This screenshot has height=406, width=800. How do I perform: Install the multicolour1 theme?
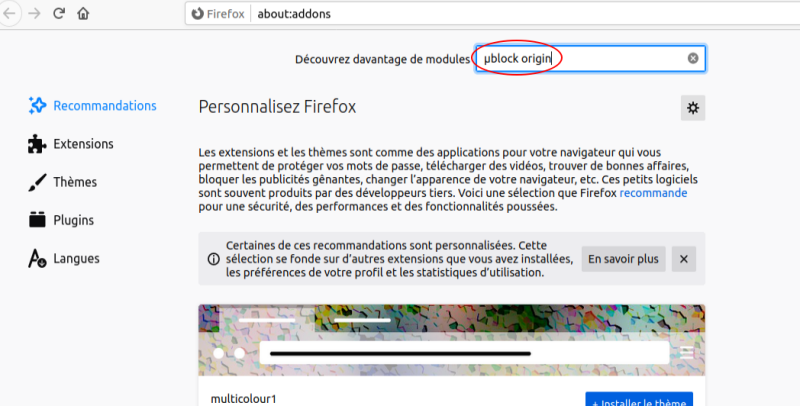tap(639, 400)
